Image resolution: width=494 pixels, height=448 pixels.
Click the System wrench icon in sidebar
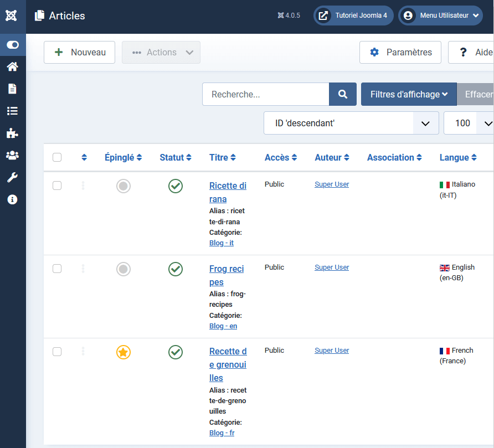coord(12,177)
